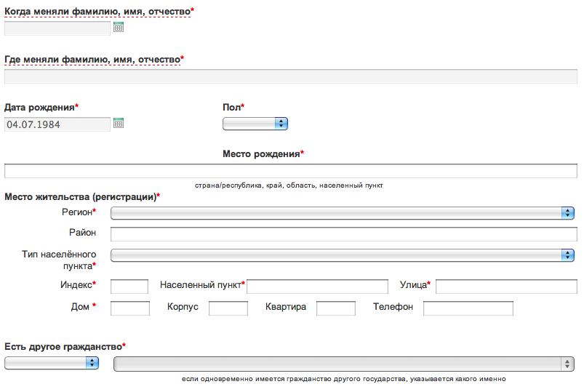Focus the Дата рождения field showing 04.07.1984
The width and height of the screenshot is (584, 392).
tap(57, 124)
